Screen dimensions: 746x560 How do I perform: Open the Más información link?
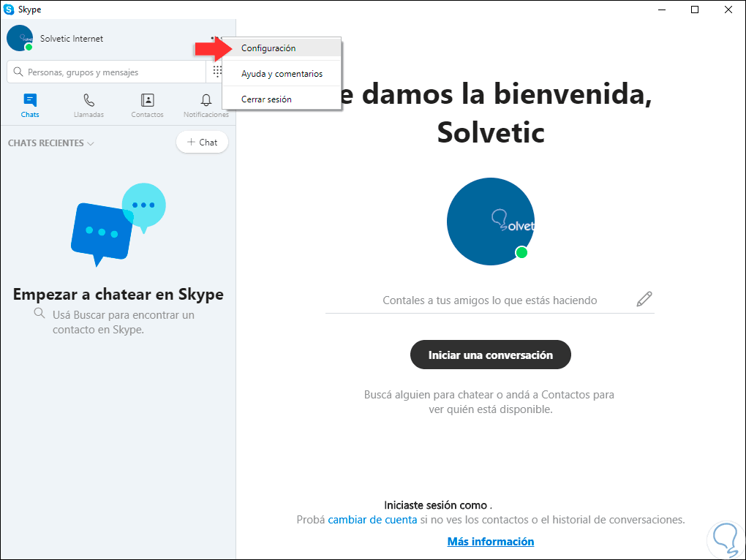pyautogui.click(x=491, y=542)
